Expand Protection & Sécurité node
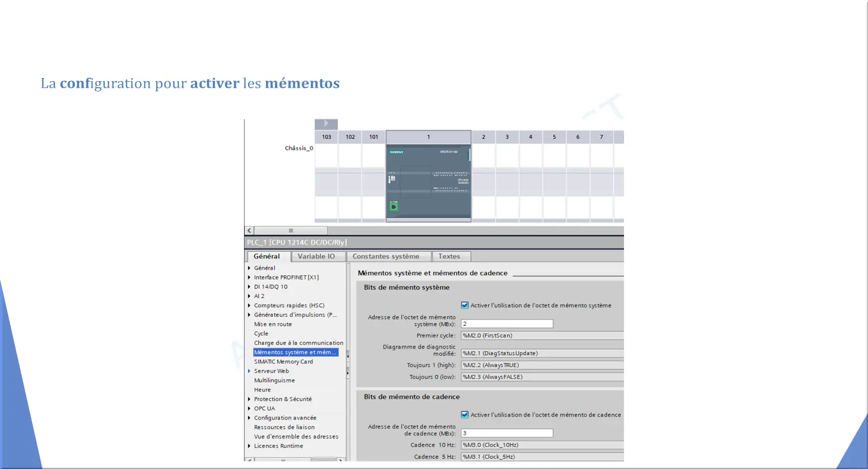 [x=249, y=399]
